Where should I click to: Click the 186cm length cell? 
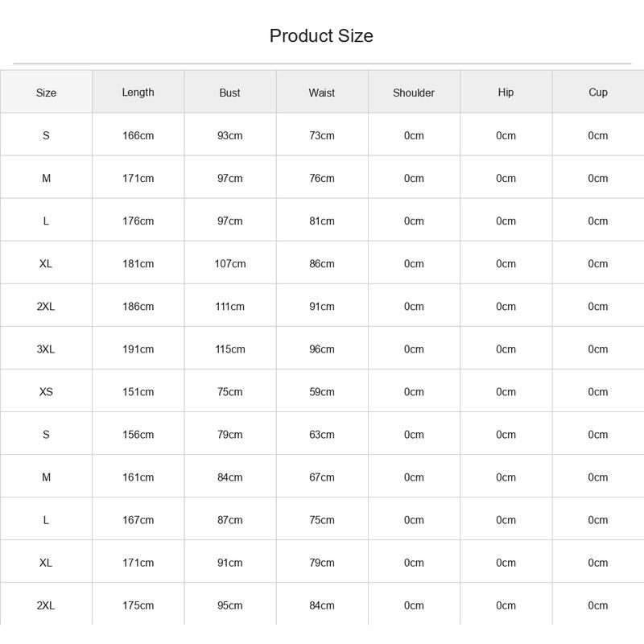pos(138,307)
